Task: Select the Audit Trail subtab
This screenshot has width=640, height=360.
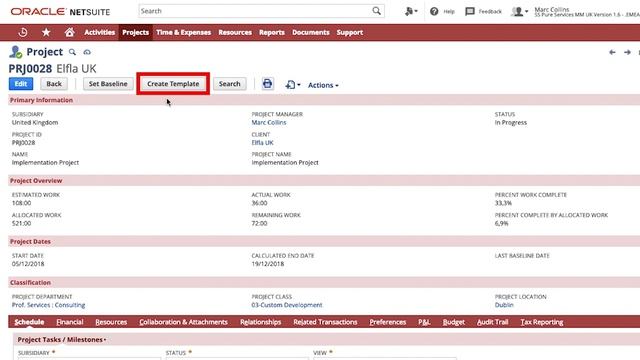Action: (492, 322)
